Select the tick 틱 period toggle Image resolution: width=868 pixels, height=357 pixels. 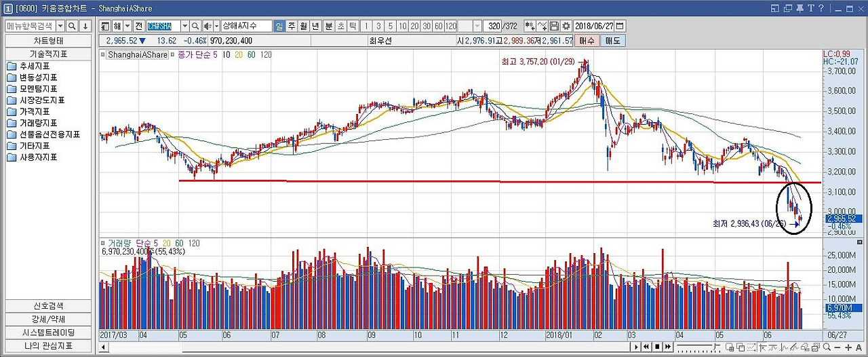tap(353, 26)
